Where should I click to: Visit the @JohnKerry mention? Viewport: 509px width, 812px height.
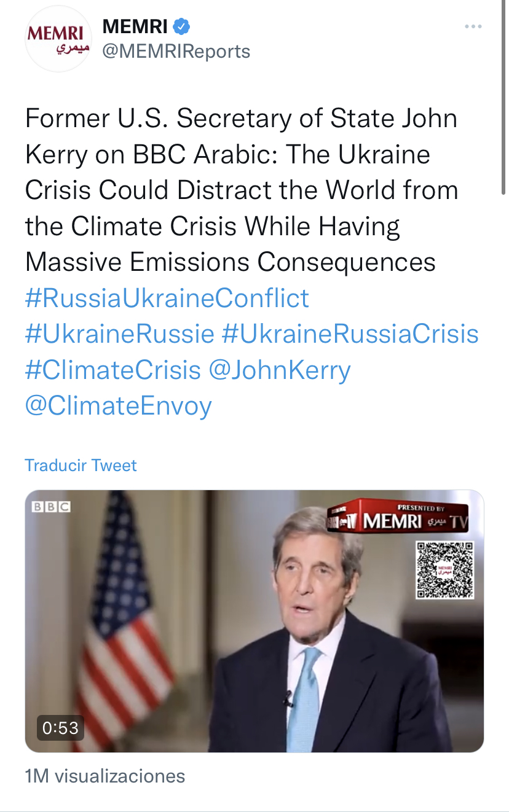coord(280,370)
